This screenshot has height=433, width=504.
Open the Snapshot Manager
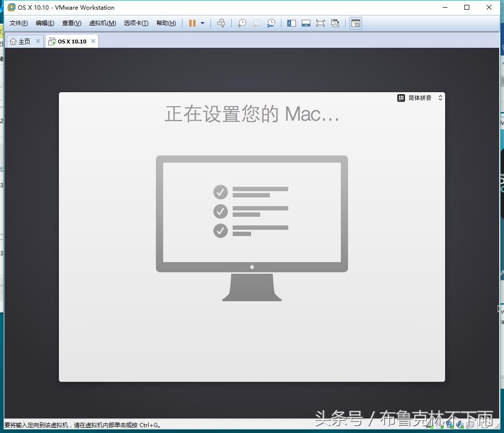point(271,23)
